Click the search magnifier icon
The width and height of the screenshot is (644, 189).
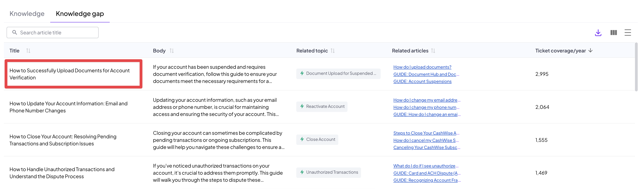[x=15, y=33]
